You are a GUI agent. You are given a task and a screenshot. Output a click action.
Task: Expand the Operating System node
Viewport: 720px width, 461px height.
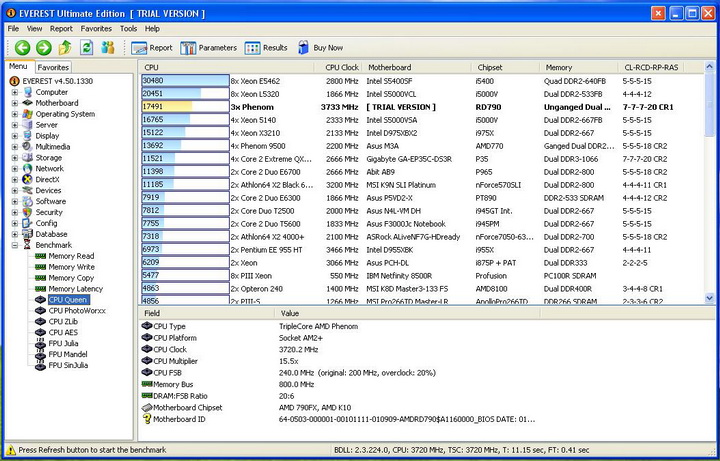pos(15,114)
